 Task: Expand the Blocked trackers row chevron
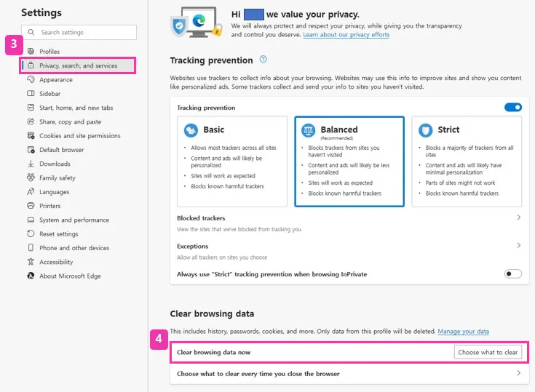coord(518,217)
